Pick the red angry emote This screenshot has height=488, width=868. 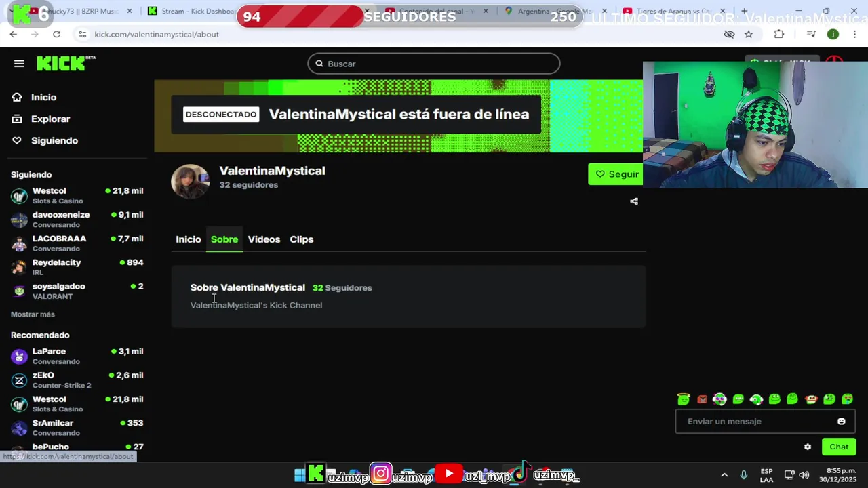coord(702,399)
